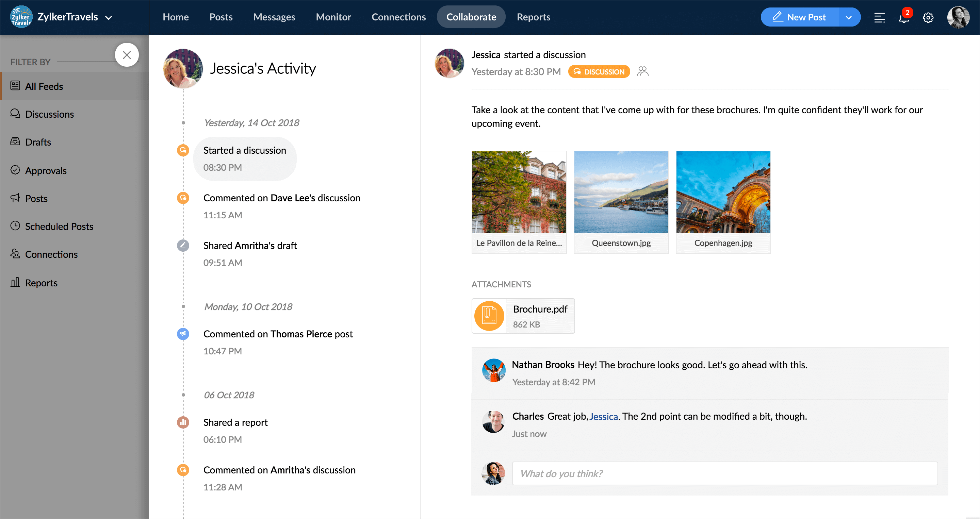Open the Messages tab
The width and height of the screenshot is (980, 519).
tap(274, 17)
